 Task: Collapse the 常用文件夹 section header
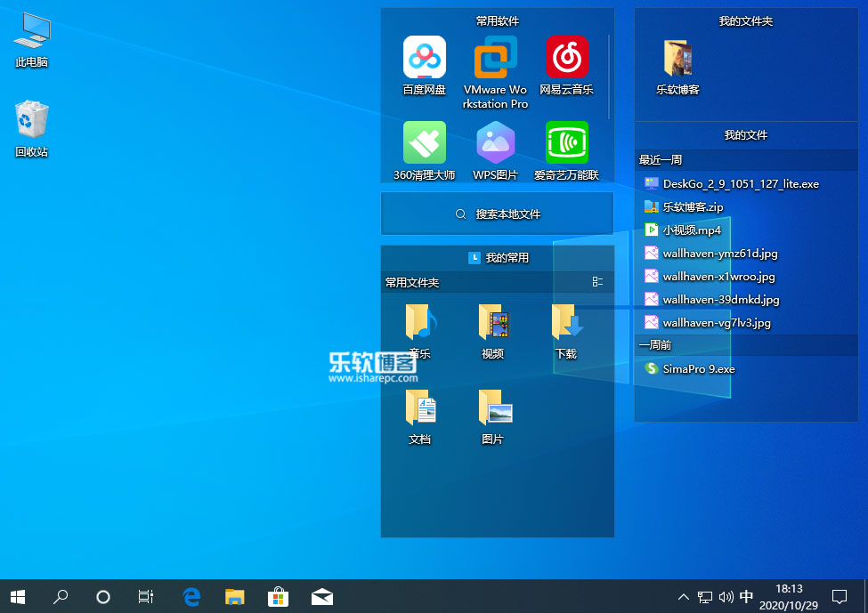[497, 282]
